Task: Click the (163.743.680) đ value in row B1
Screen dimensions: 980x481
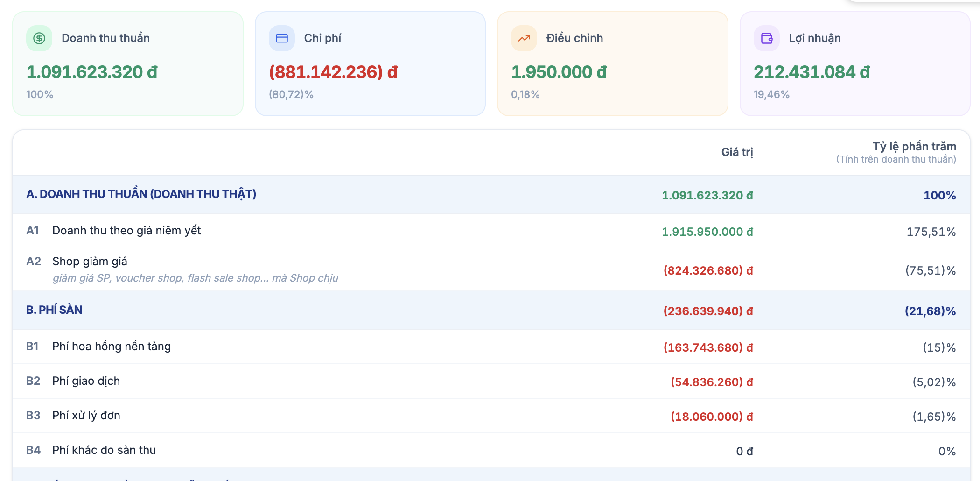Action: 708,347
